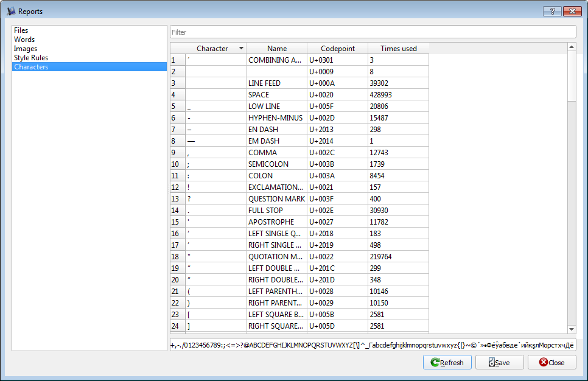The image size is (588, 381).
Task: Click the scrollbar up arrow
Action: [572, 47]
